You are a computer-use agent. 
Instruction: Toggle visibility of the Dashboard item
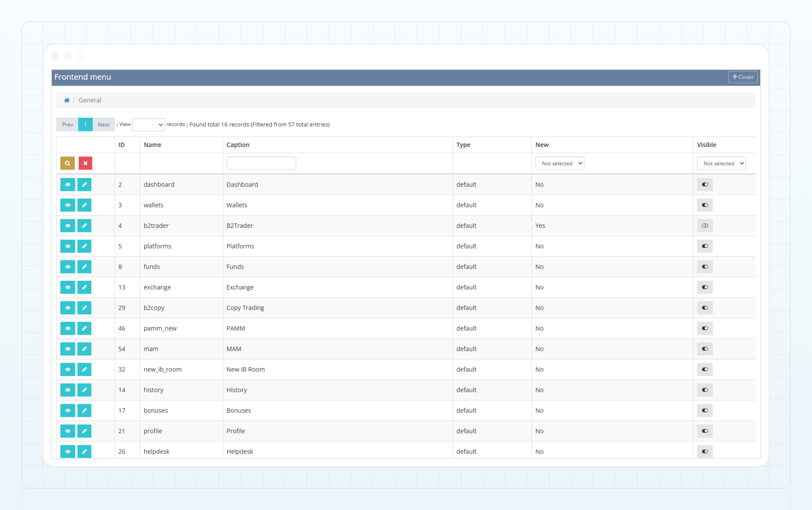(705, 184)
